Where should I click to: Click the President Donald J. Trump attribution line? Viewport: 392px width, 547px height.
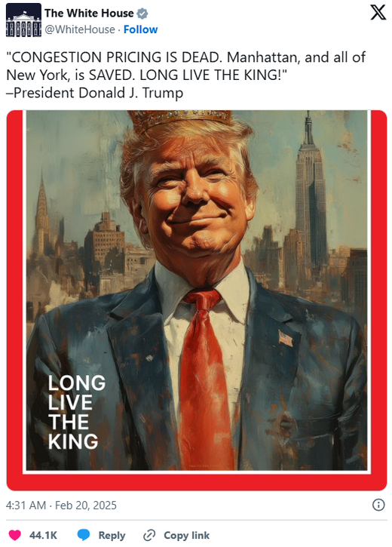[x=95, y=93]
